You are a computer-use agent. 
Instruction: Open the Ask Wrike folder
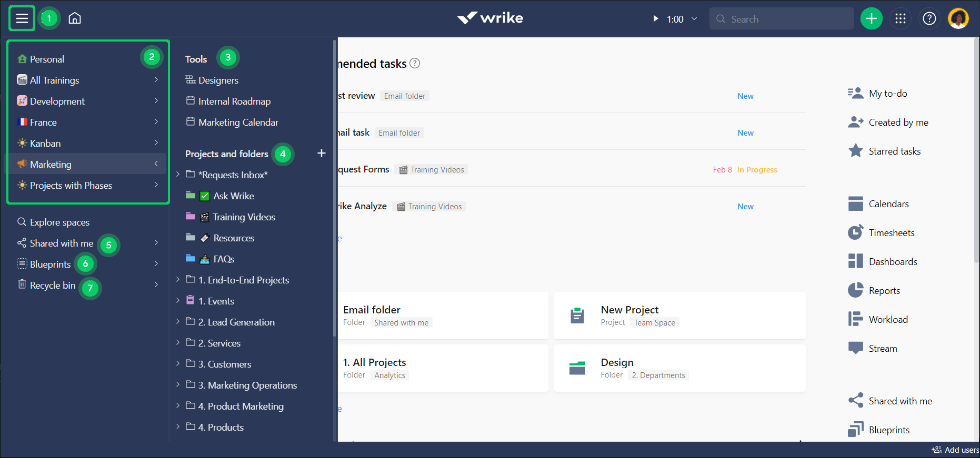tap(233, 196)
